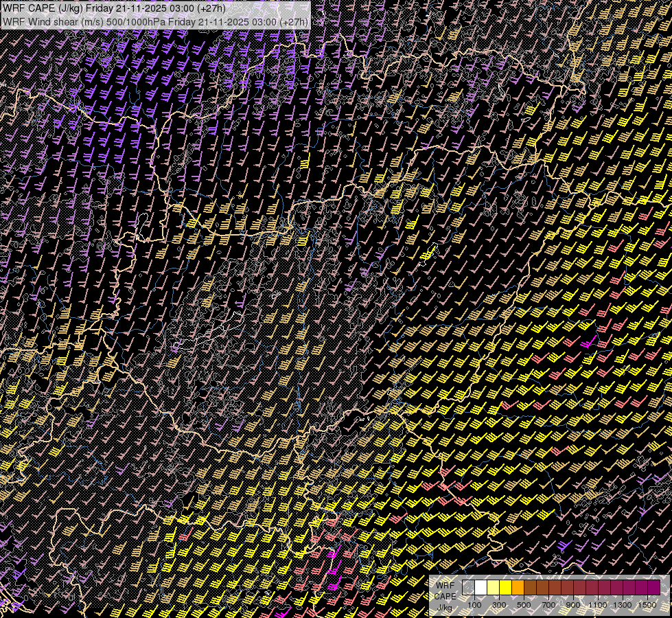672x618 pixels.
Task: Click the pale yellow CAPE legend swatch
Action: click(x=494, y=588)
